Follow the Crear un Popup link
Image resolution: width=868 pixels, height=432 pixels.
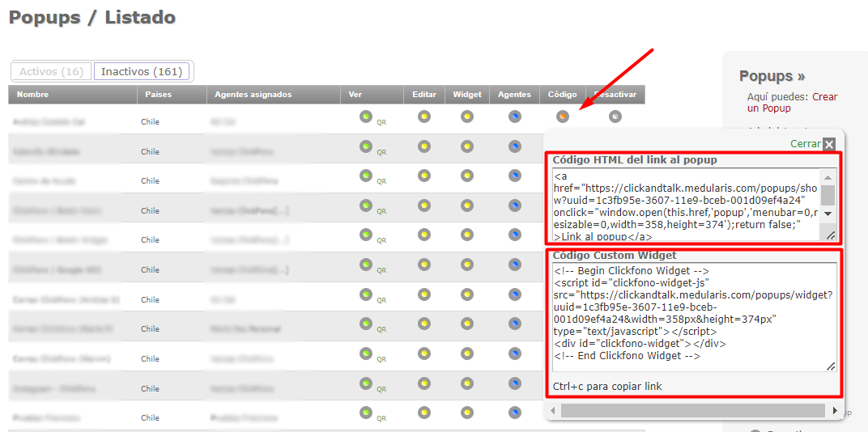click(792, 102)
